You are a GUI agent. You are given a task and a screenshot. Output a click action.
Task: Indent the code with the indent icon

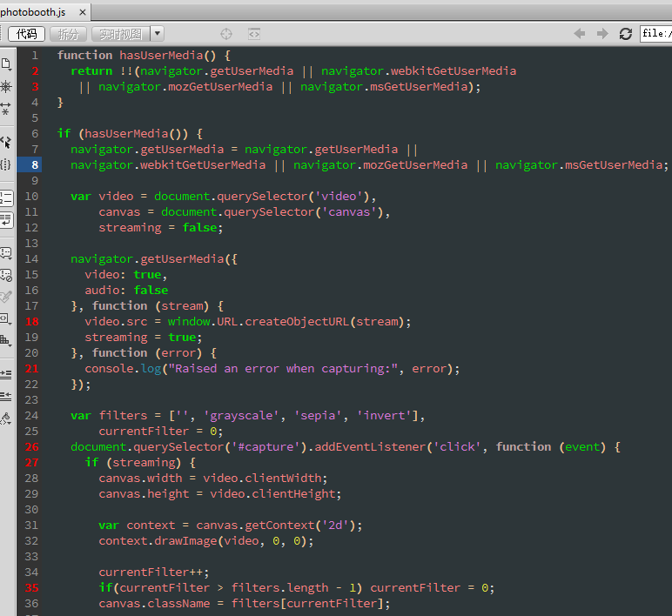pyautogui.click(x=6, y=374)
